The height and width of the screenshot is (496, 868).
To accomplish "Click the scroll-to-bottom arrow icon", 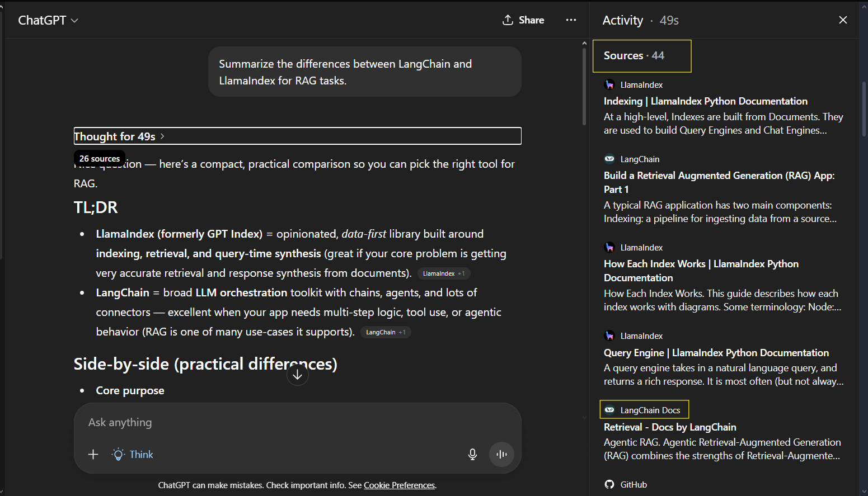I will 297,374.
